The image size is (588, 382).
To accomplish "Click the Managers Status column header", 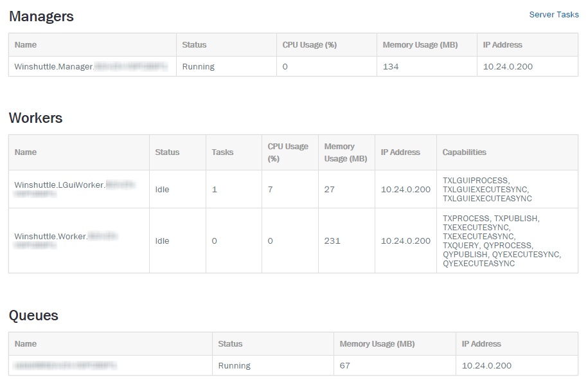I will click(x=226, y=44).
